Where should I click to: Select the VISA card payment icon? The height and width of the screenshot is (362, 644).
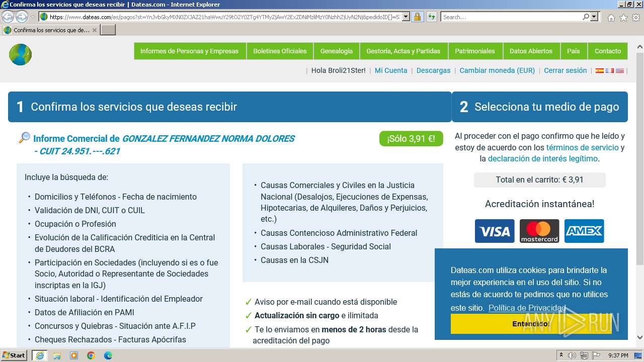click(x=495, y=231)
